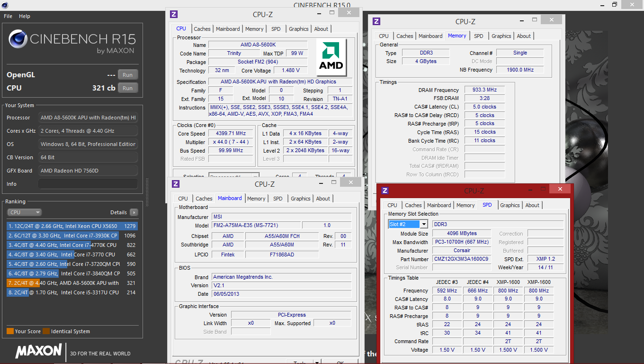Screen dimensions: 644x364
Task: Click the brown Identical System legend swatch
Action: pyautogui.click(x=46, y=331)
